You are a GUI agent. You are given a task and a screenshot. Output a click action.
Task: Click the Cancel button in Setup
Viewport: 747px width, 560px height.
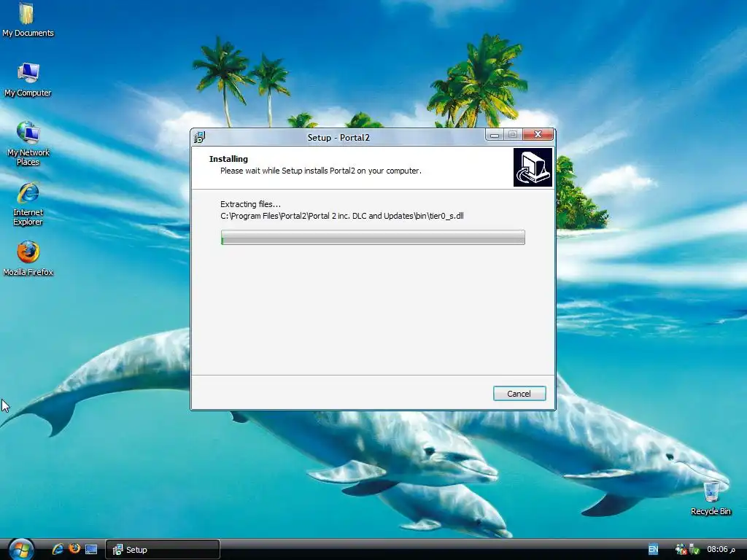(x=519, y=393)
